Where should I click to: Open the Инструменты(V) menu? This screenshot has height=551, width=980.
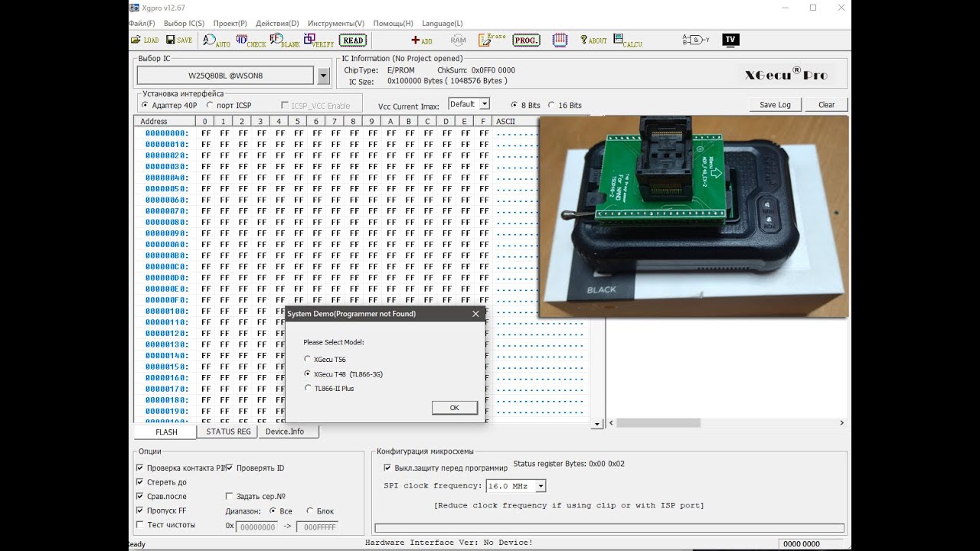(x=335, y=24)
